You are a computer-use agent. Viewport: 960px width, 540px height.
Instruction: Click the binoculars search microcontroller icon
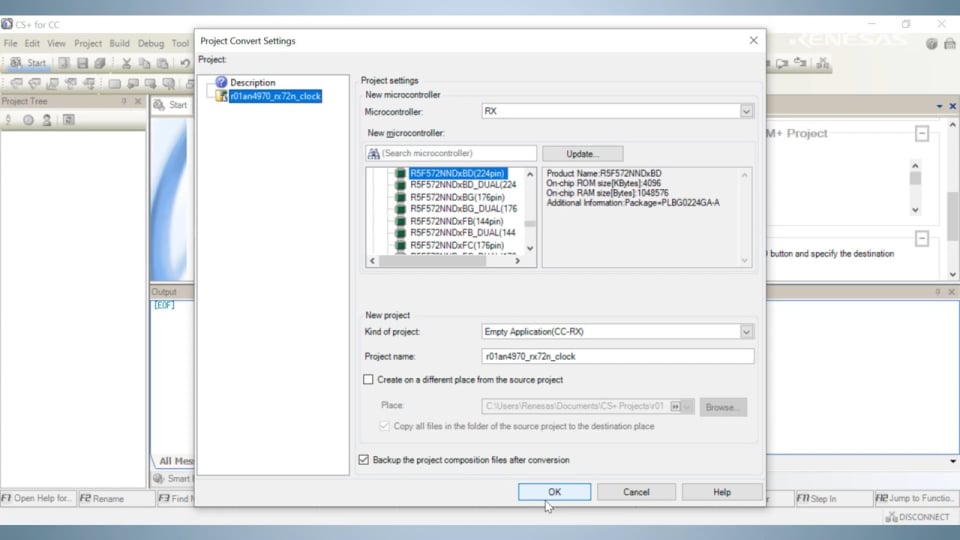point(374,153)
